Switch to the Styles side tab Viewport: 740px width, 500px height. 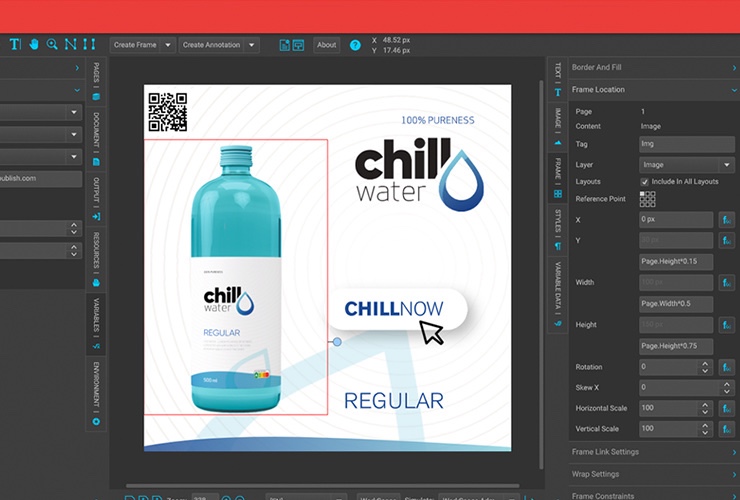[x=557, y=226]
